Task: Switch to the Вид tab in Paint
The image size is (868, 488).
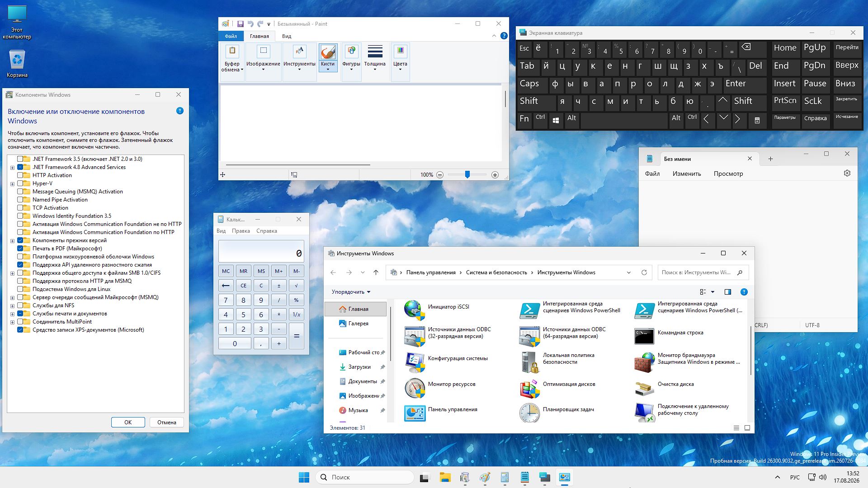Action: click(287, 36)
